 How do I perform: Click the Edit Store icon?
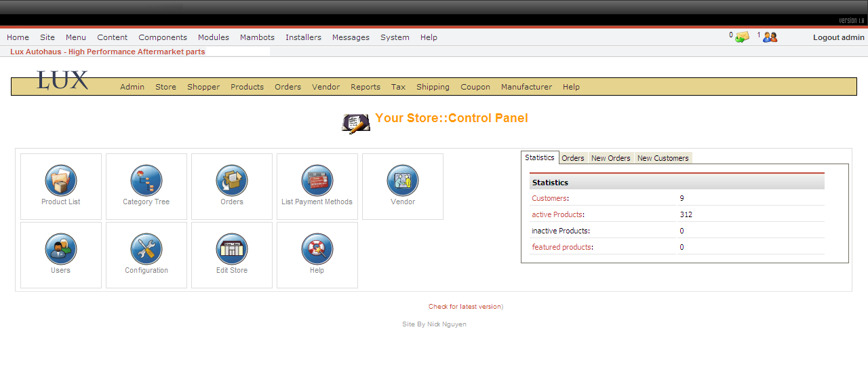tap(232, 250)
